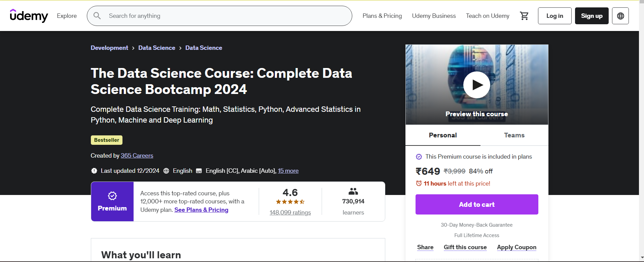The width and height of the screenshot is (644, 262).
Task: Click the language selector globe icon
Action: click(x=620, y=15)
